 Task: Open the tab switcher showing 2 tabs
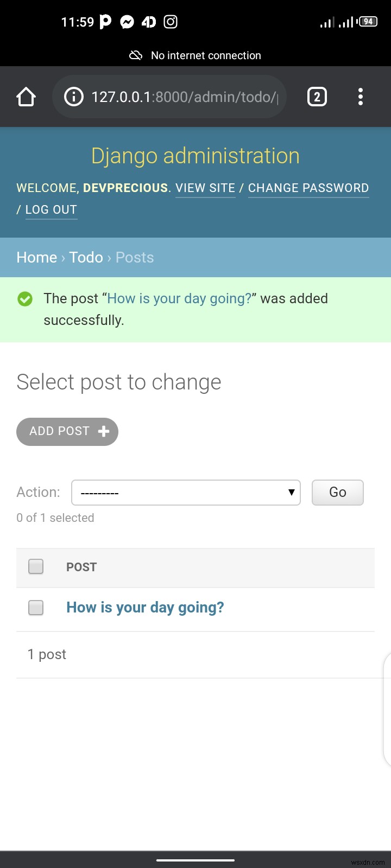pyautogui.click(x=317, y=97)
